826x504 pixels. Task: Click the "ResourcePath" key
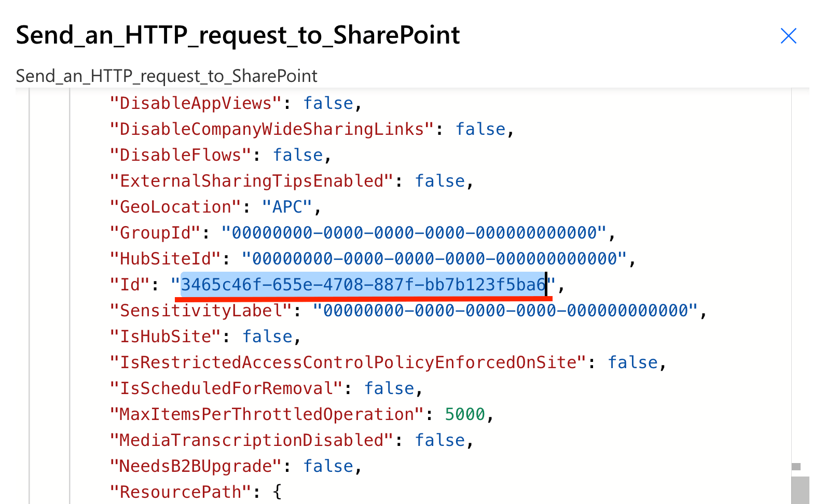pyautogui.click(x=181, y=492)
